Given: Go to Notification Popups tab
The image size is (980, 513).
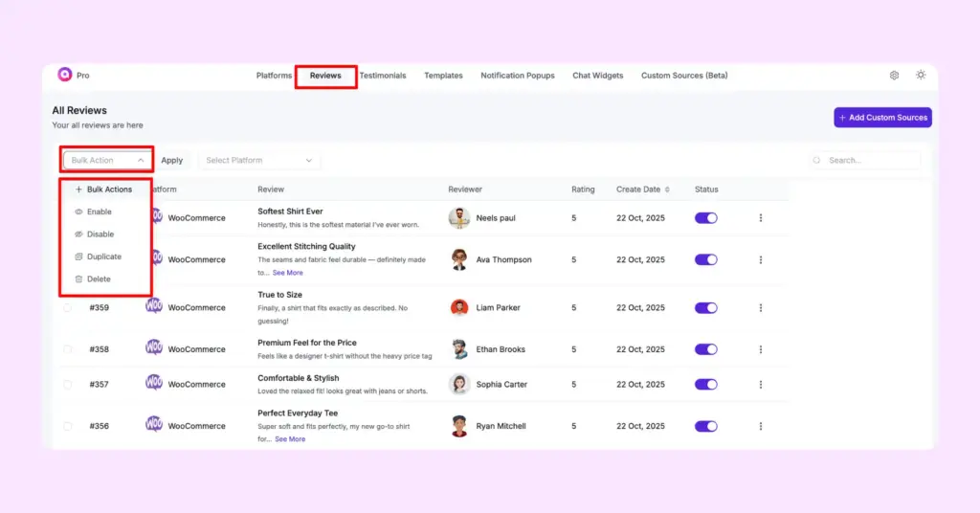Looking at the screenshot, I should pyautogui.click(x=518, y=76).
